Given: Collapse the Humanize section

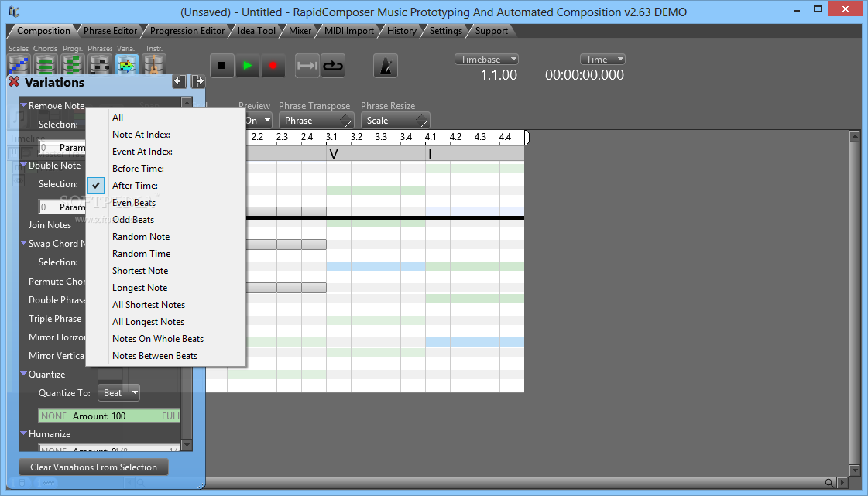Looking at the screenshot, I should coord(24,433).
